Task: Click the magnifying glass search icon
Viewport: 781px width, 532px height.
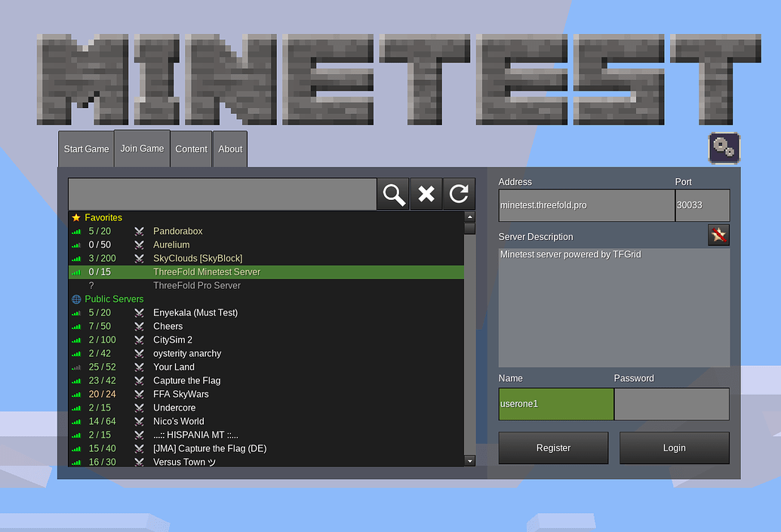Action: (x=393, y=195)
